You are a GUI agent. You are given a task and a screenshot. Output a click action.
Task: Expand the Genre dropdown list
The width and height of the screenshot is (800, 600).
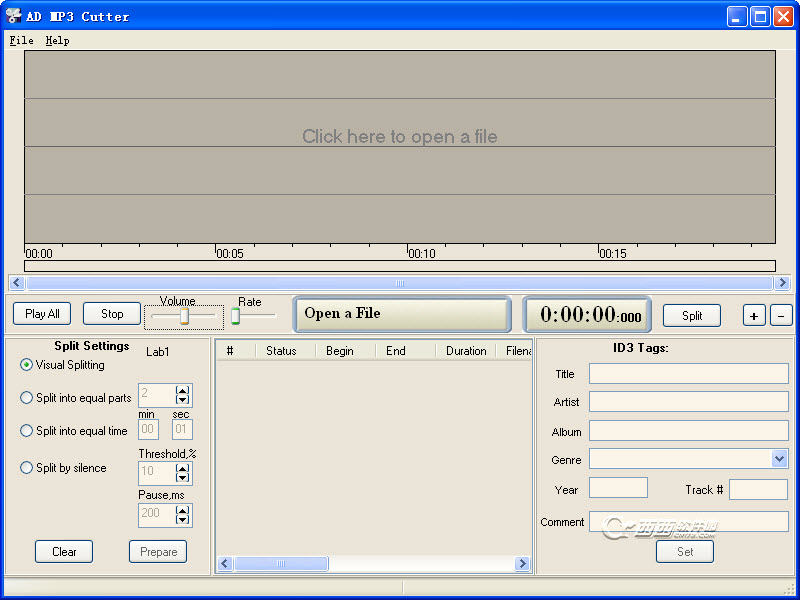[x=779, y=459]
